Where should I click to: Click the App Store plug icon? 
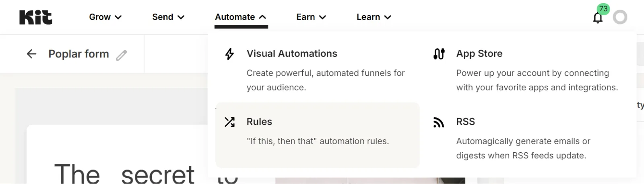pos(439,54)
